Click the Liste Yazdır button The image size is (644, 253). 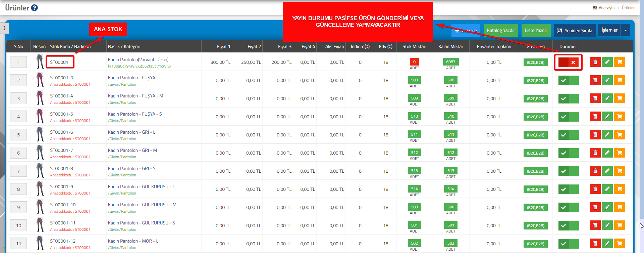pos(536,30)
